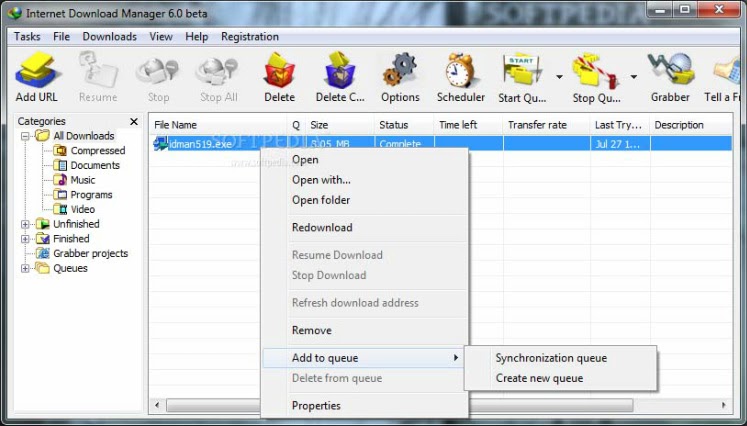Click the horizontal scrollbar right arrow
Screen dimensions: 747x426
724,405
